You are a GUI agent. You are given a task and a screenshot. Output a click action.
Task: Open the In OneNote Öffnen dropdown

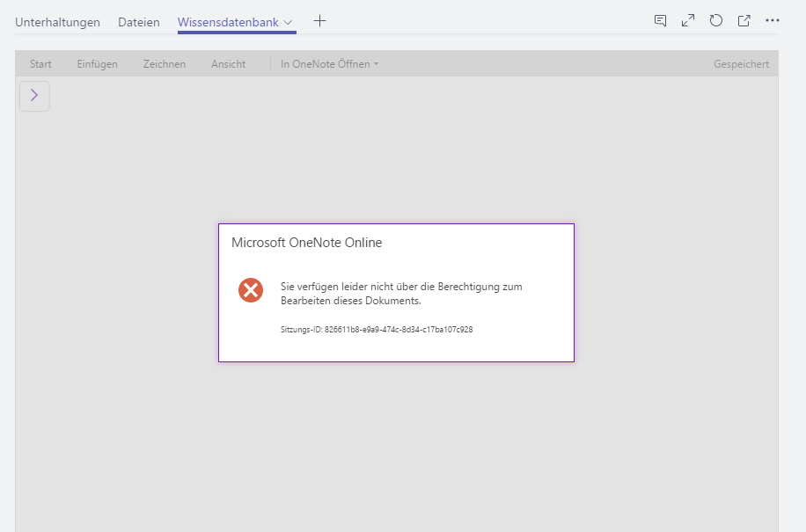pos(329,64)
